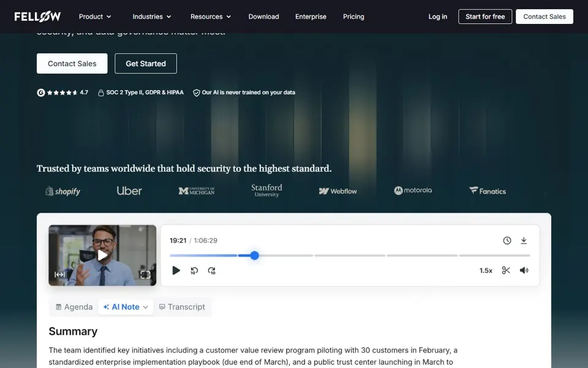Click the G2 rating logo

pyautogui.click(x=41, y=93)
